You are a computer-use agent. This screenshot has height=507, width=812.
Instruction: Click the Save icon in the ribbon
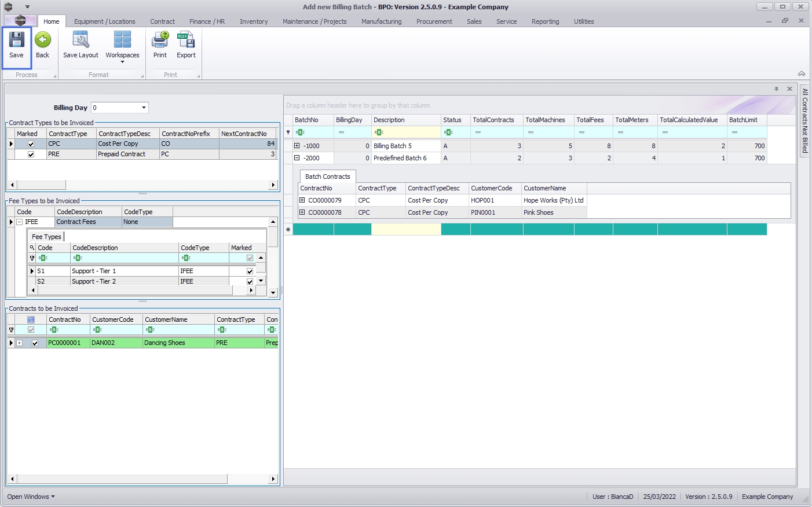click(16, 40)
